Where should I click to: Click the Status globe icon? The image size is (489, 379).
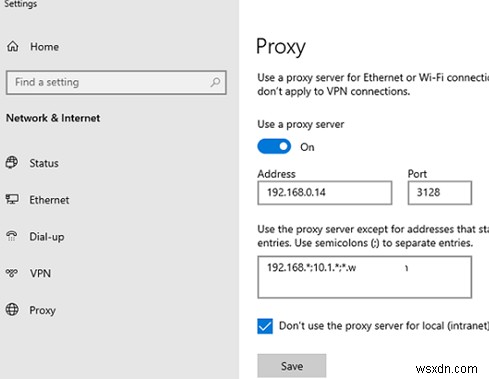(12, 163)
